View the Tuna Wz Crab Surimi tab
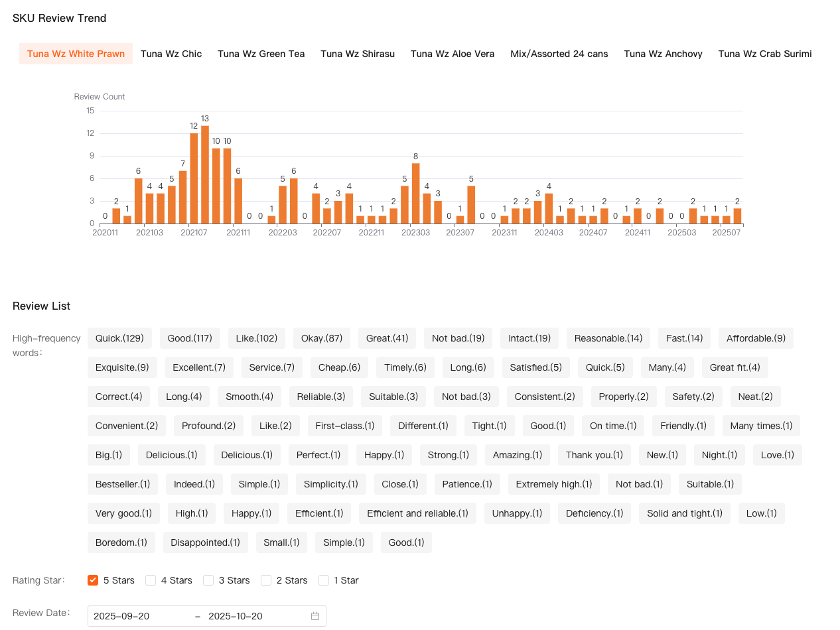The height and width of the screenshot is (630, 840). (764, 54)
